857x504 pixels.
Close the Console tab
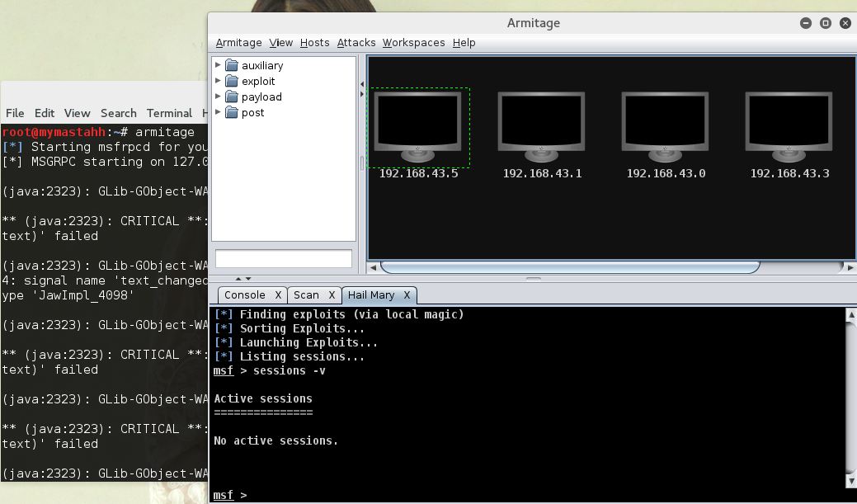click(278, 295)
